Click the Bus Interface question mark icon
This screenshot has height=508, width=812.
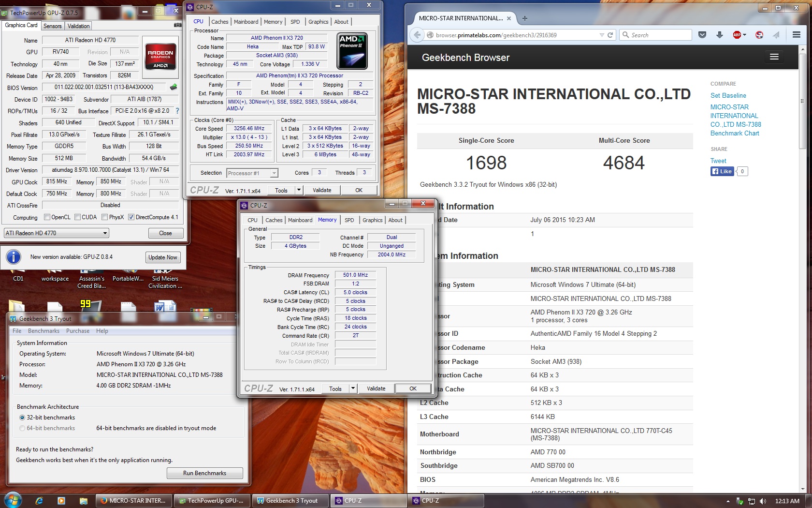pyautogui.click(x=177, y=111)
